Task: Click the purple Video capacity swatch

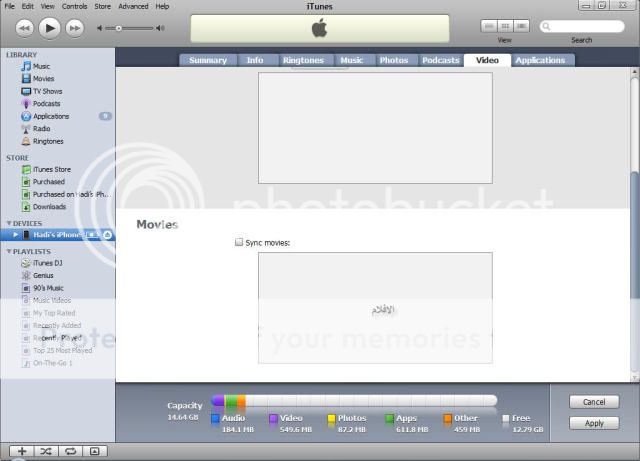Action: pyautogui.click(x=273, y=419)
